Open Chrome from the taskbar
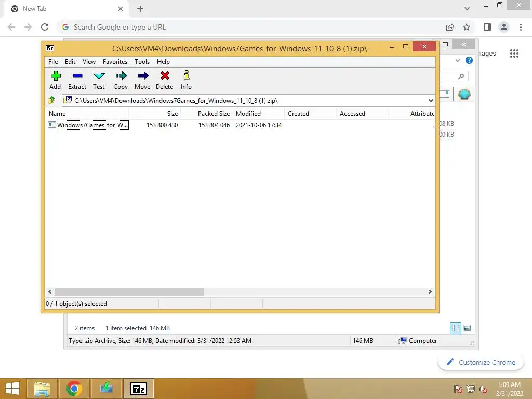Viewport: 532px width, 399px height. [x=74, y=389]
